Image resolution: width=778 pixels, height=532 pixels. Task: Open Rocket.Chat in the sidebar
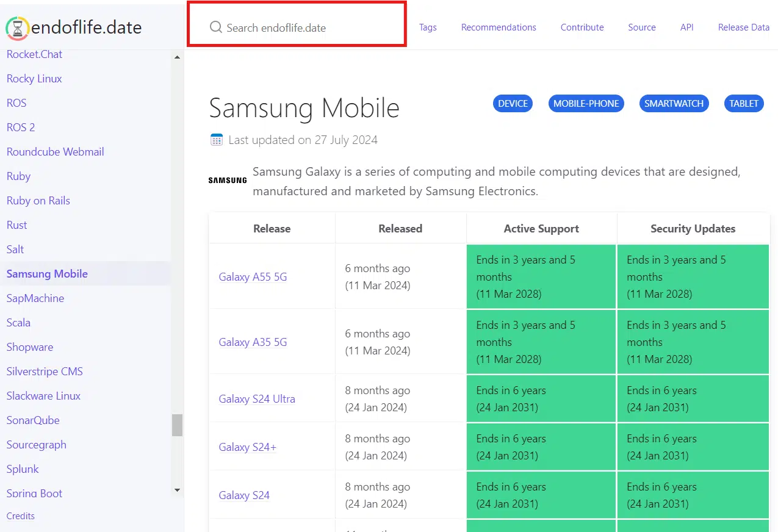point(34,54)
